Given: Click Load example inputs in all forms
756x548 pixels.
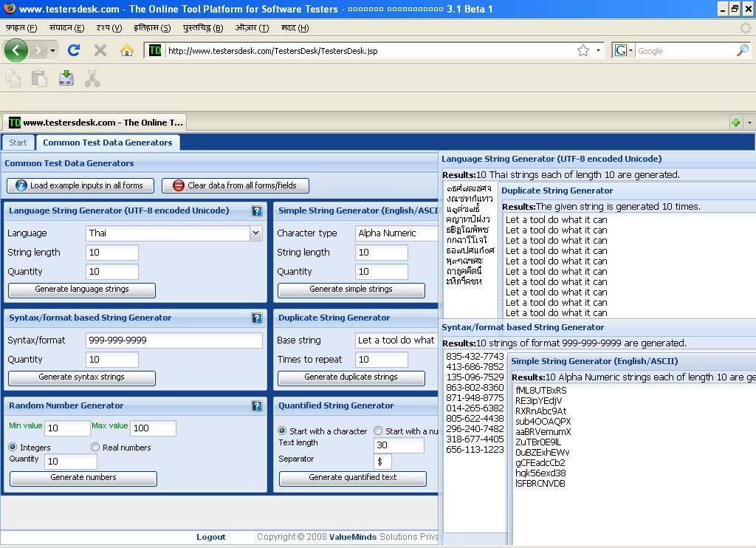Looking at the screenshot, I should [x=80, y=185].
